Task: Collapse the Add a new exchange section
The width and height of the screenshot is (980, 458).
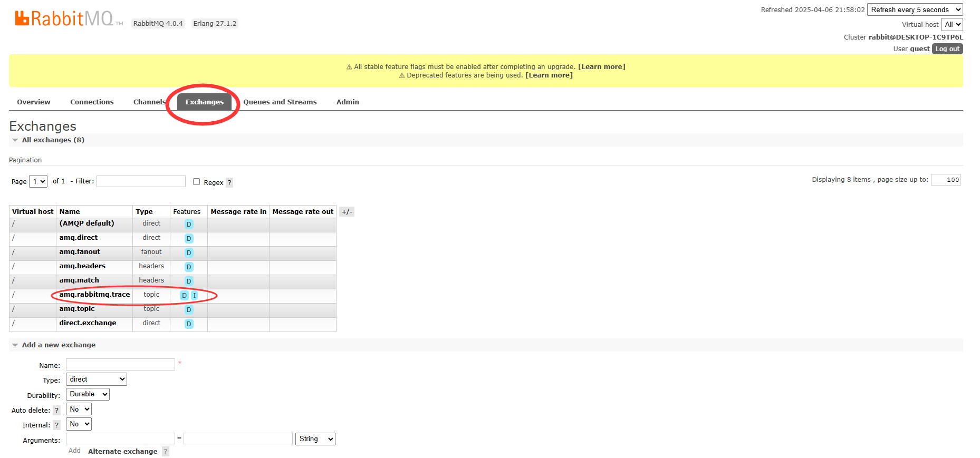Action: click(59, 345)
